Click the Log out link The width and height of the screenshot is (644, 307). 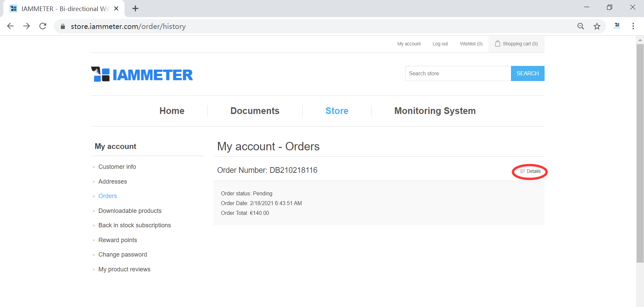coord(440,44)
